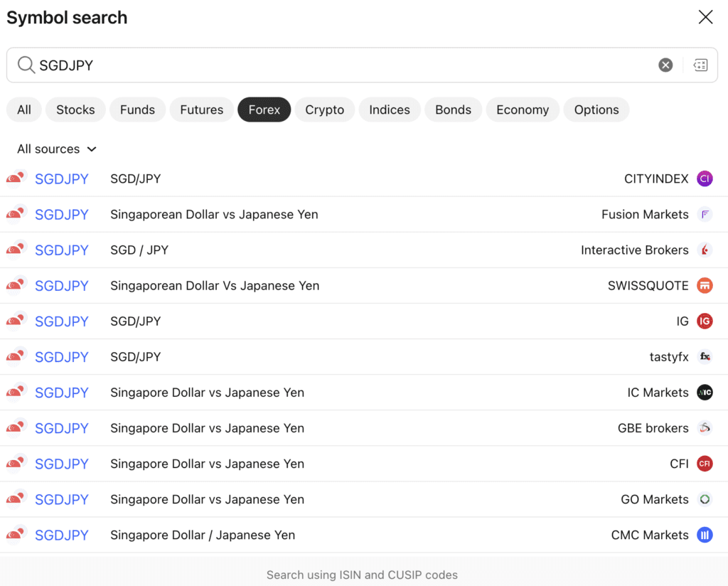This screenshot has height=586, width=728.
Task: Click the CITYINDEX purple logo icon
Action: [705, 179]
